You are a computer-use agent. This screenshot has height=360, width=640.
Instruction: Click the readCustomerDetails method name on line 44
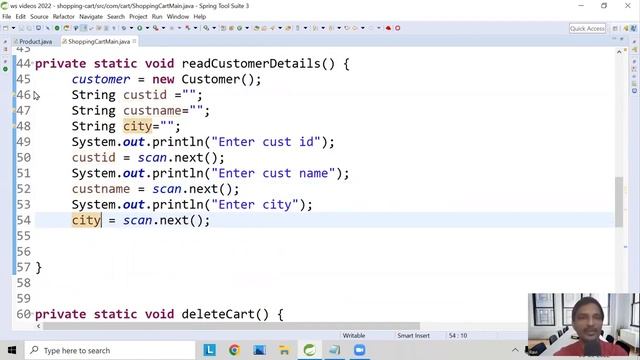252,64
